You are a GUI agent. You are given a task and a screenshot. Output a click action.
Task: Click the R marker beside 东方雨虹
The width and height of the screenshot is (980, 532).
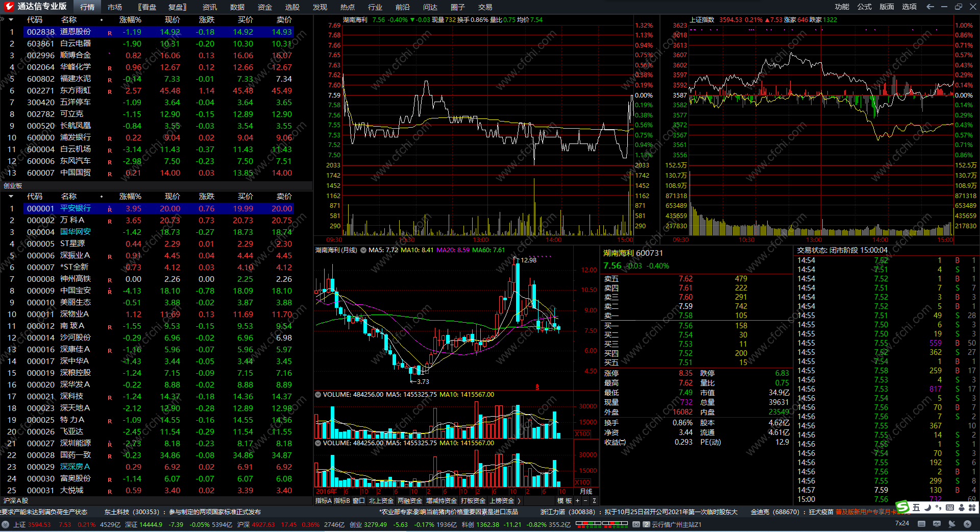[110, 92]
